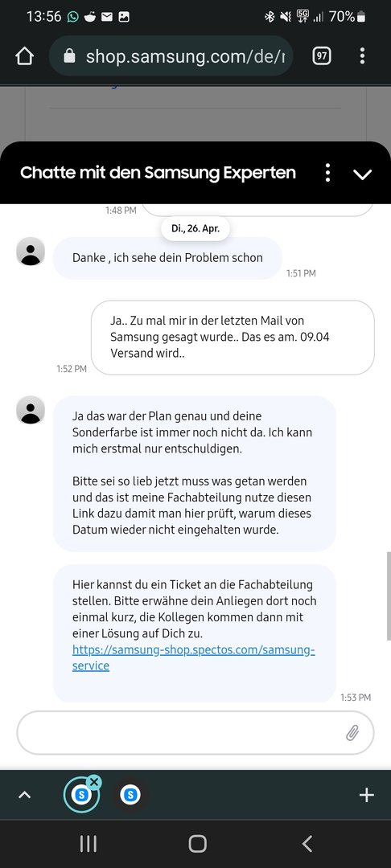Screen dimensions: 391x868
Task: Tap the browser home icon
Action: [25, 56]
